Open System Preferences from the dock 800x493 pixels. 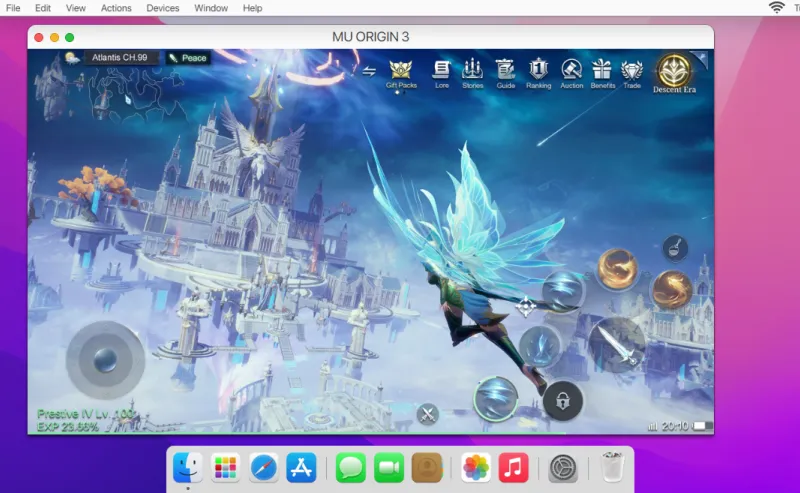click(x=563, y=467)
